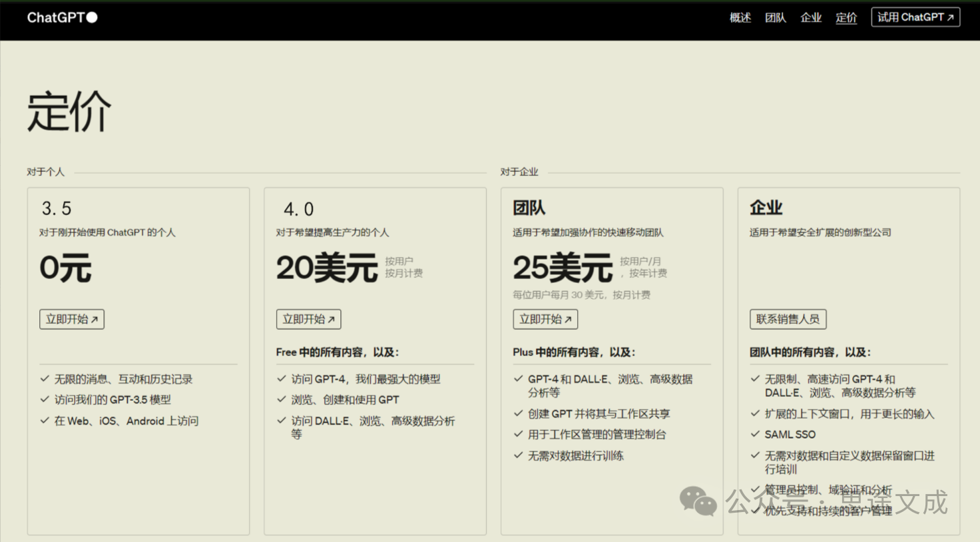
Task: Click 对于刚开始使用 ChatGPT 的个人 description
Action: [x=107, y=232]
